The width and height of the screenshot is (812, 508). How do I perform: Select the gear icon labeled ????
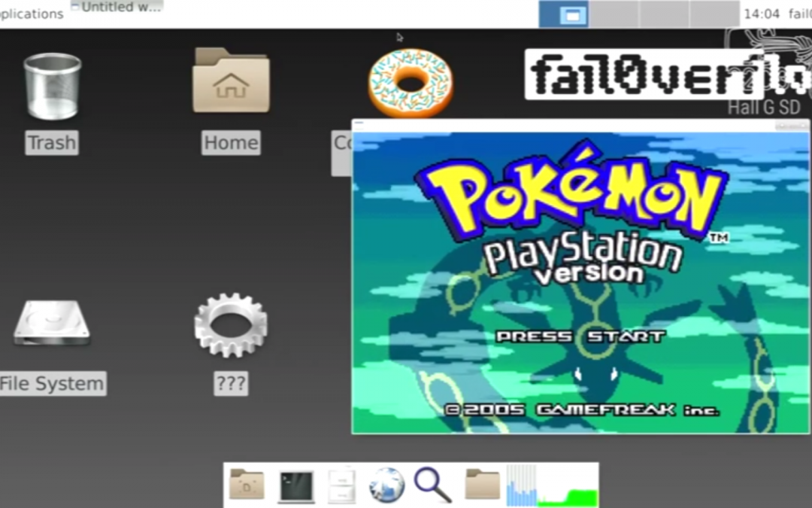coord(231,325)
